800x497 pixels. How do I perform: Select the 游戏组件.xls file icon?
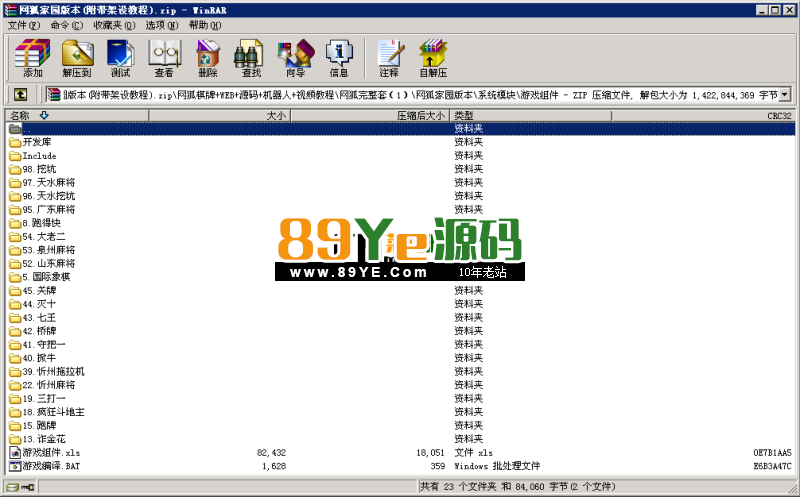point(15,453)
